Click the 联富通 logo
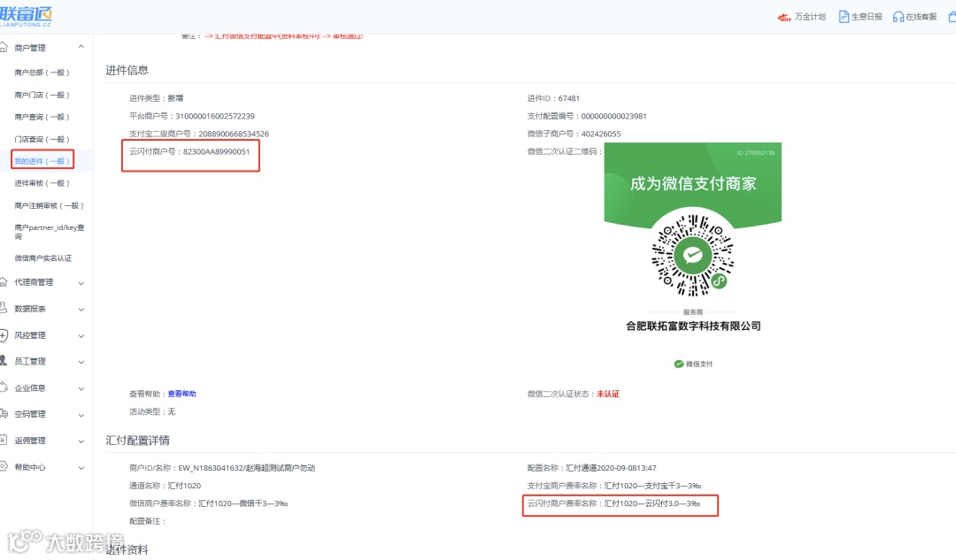Screen dimensions: 956x560 tap(27, 16)
